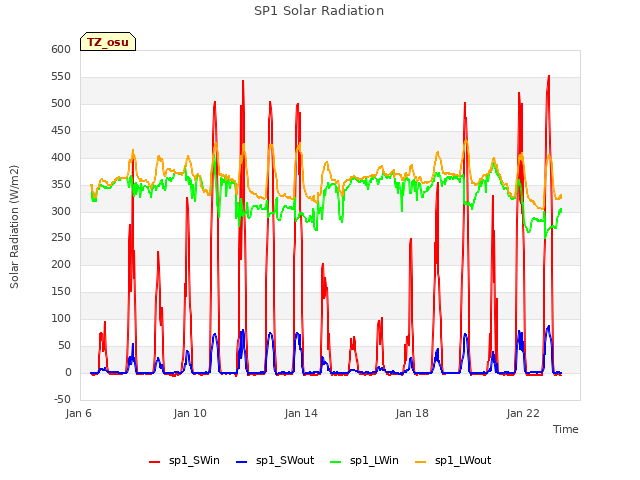The height and width of the screenshot is (480, 640).
Task: Click the blue sp1_SWout legend swatch
Action: pyautogui.click(x=242, y=462)
